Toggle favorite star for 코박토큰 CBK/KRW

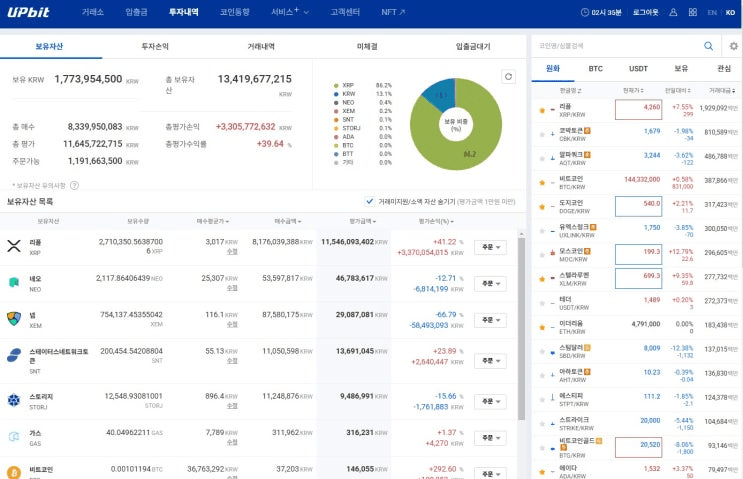coord(542,135)
